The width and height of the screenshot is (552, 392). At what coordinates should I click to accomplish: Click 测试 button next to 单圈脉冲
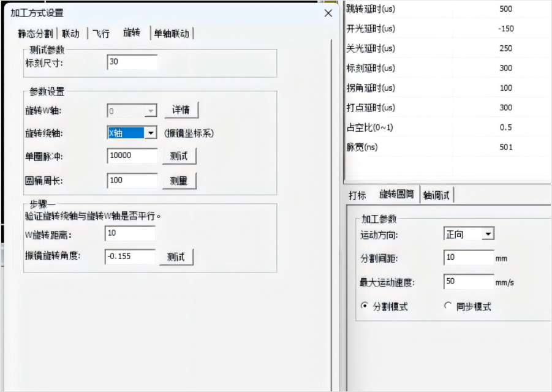179,156
